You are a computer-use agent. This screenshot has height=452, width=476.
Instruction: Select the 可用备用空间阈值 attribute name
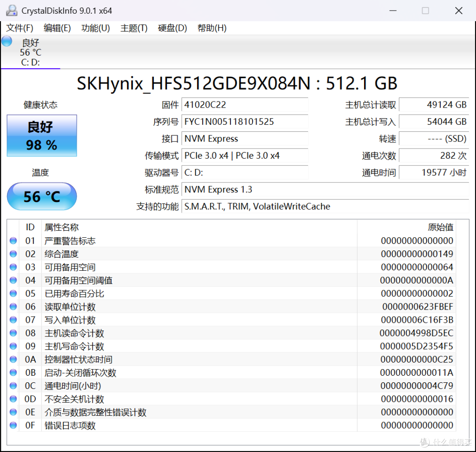pyautogui.click(x=78, y=280)
